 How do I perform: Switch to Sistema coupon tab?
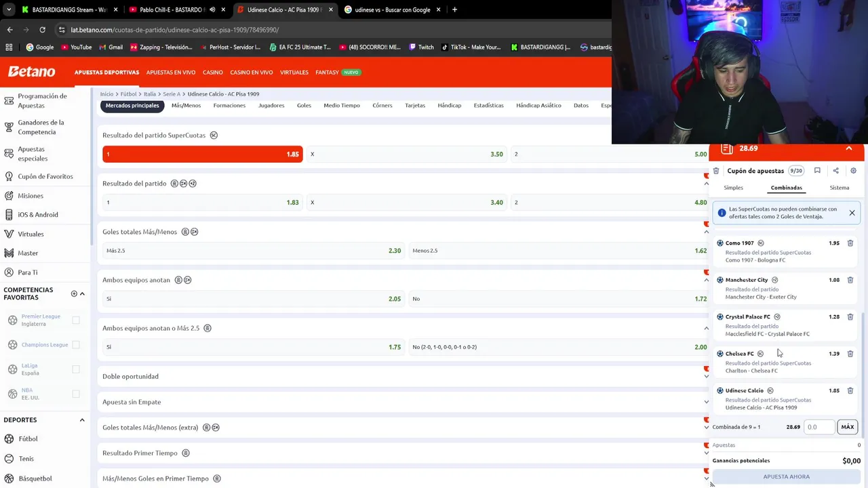[x=839, y=188]
